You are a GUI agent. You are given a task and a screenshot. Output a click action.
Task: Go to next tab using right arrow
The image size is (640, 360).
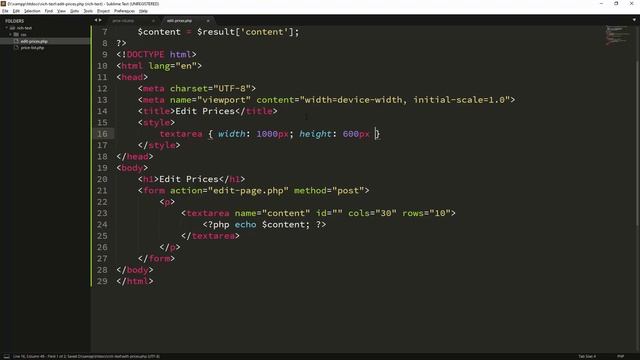[x=100, y=20]
